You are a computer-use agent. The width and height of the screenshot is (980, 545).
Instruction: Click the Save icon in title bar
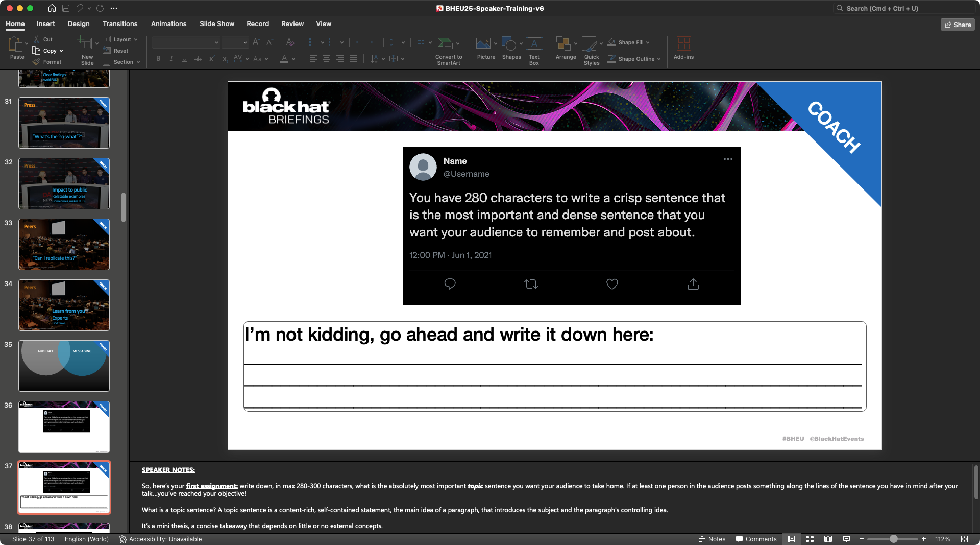pyautogui.click(x=66, y=8)
